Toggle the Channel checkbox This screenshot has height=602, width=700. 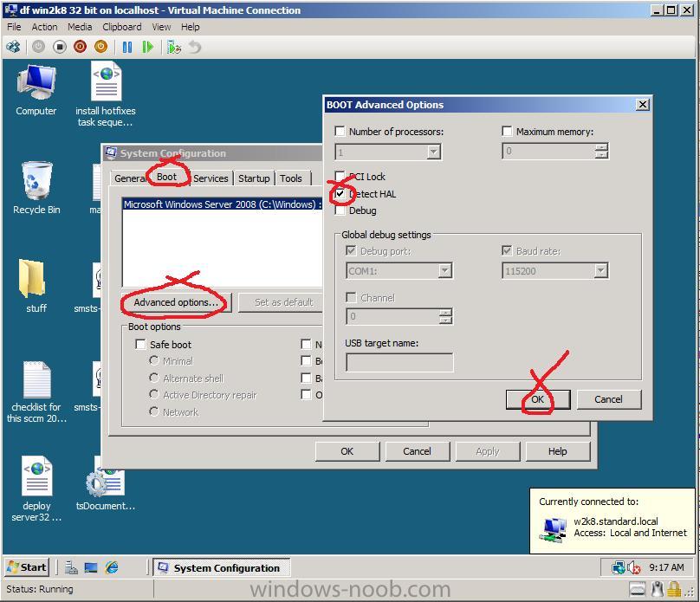tap(351, 297)
